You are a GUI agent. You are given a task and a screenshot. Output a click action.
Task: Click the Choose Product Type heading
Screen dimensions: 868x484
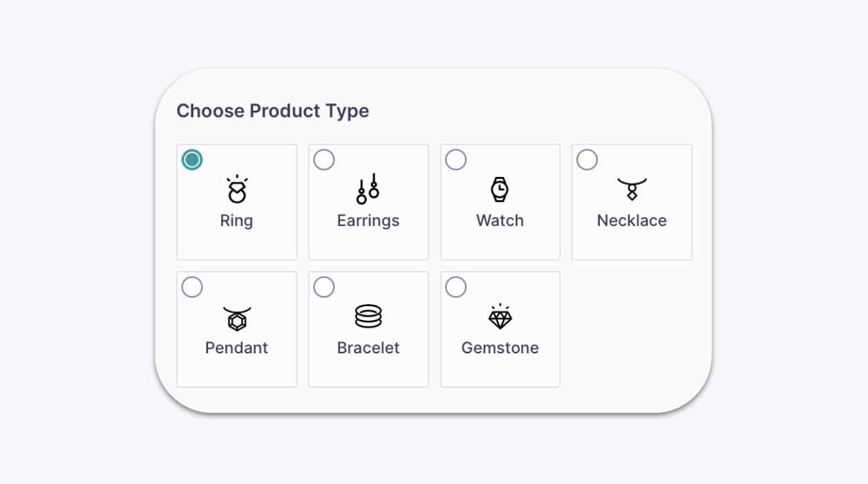(273, 111)
